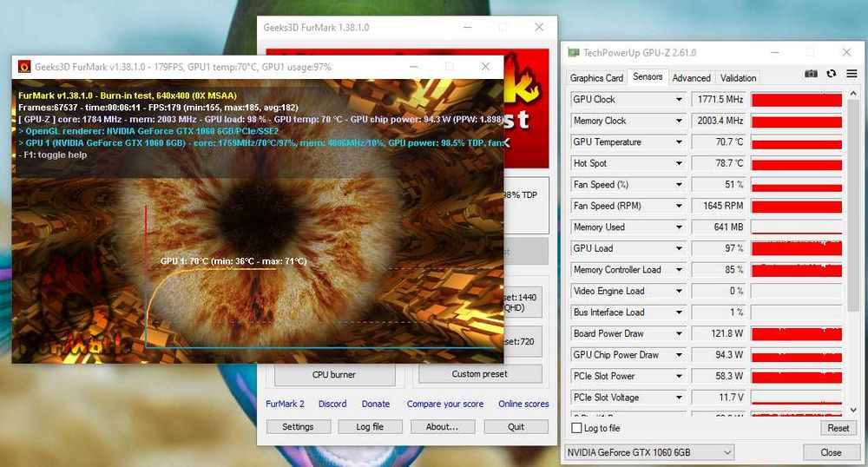Viewport: 868px width, 467px height.
Task: Click the OpenGL renderer line in FurMark
Action: click(x=148, y=131)
